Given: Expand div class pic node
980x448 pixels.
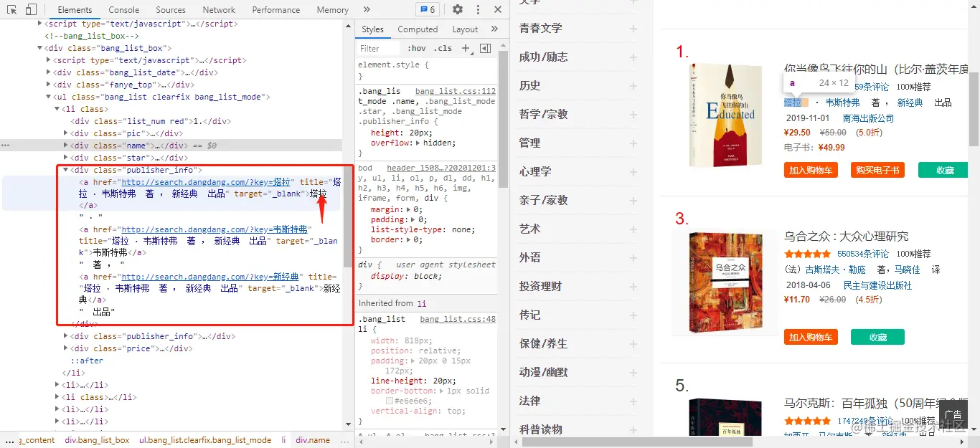Looking at the screenshot, I should coord(66,133).
